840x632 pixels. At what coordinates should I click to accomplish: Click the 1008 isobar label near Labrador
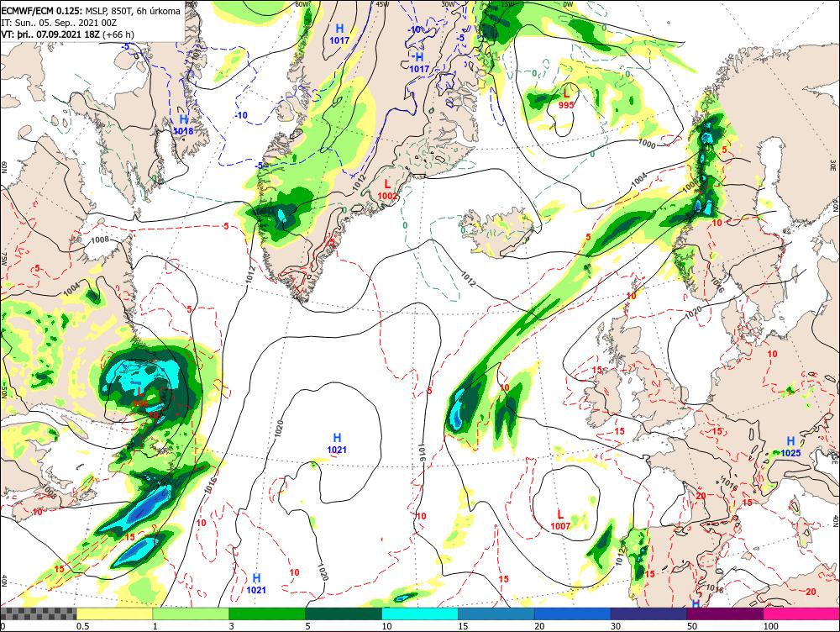[x=100, y=240]
